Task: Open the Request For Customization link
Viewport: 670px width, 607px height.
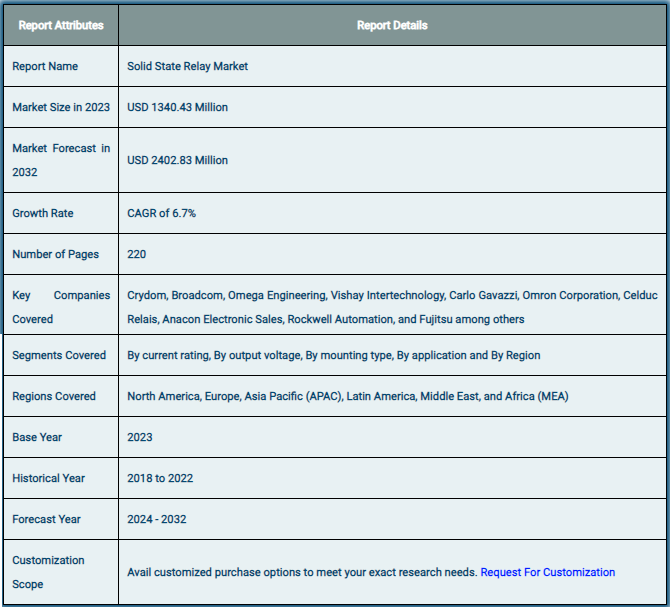Action: point(547,572)
